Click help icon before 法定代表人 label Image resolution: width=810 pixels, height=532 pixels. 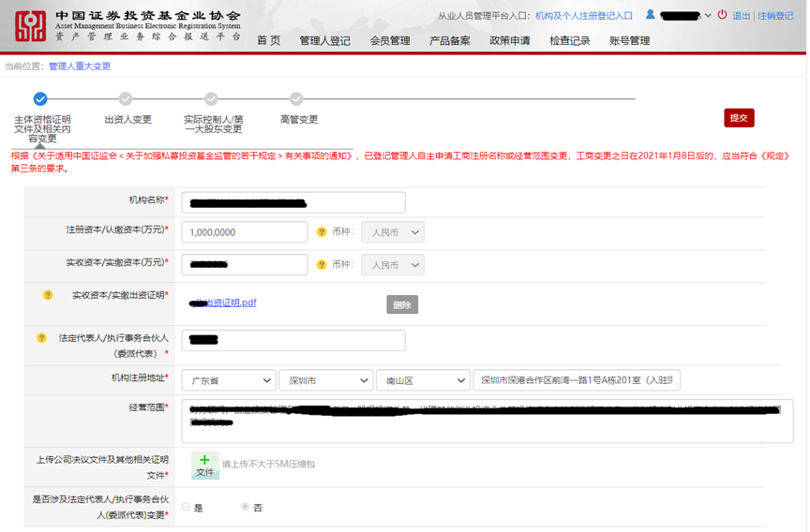[41, 338]
